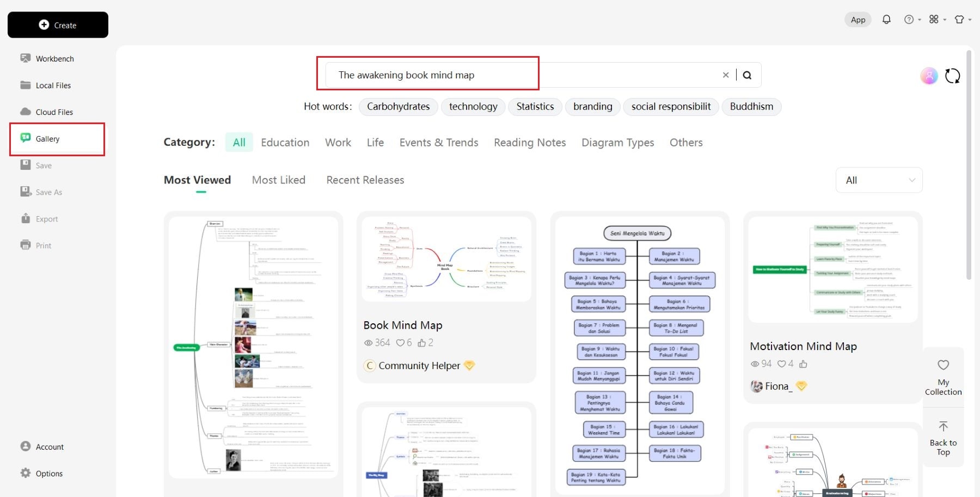Open the Motivation Mind Map thumbnail
980x497 pixels.
pos(833,269)
